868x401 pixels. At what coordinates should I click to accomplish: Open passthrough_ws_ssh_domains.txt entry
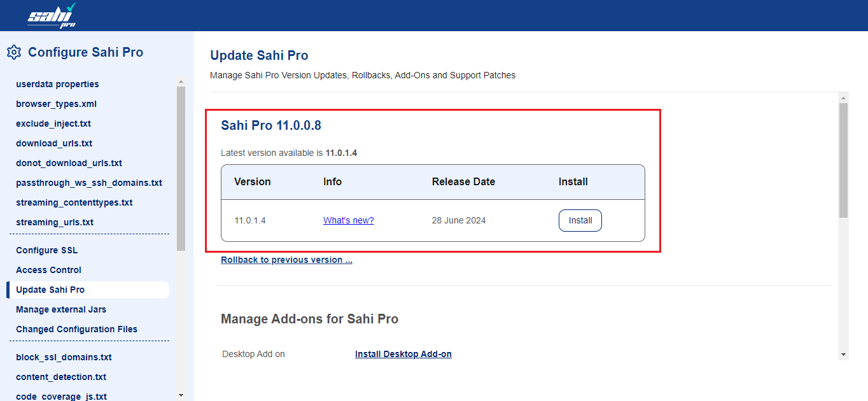89,183
